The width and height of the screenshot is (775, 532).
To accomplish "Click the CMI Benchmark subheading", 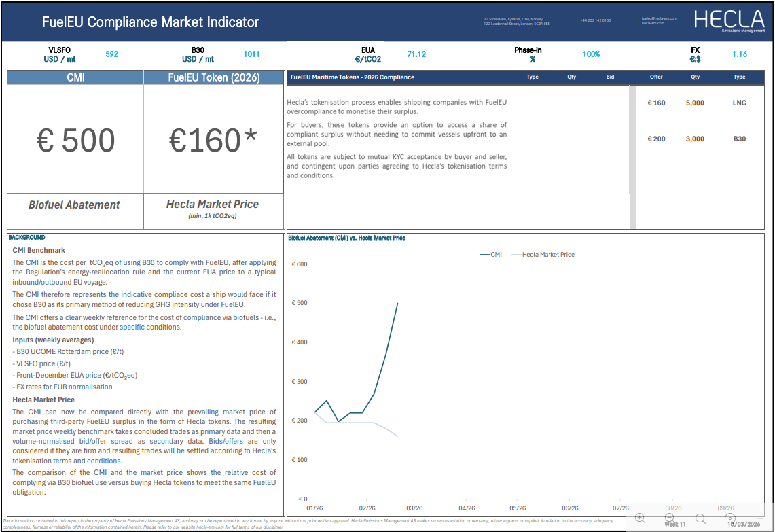I will [39, 250].
